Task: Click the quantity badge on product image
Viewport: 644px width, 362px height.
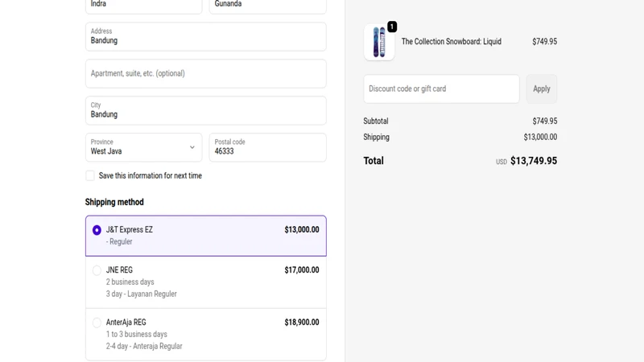Action: click(392, 27)
